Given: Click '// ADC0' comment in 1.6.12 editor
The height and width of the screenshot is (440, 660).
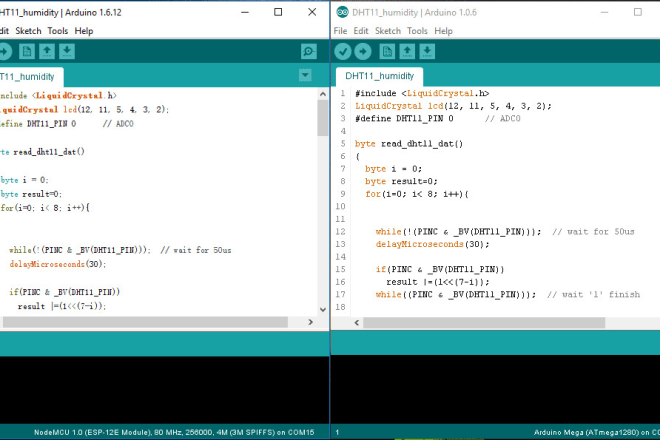Looking at the screenshot, I should [118, 124].
